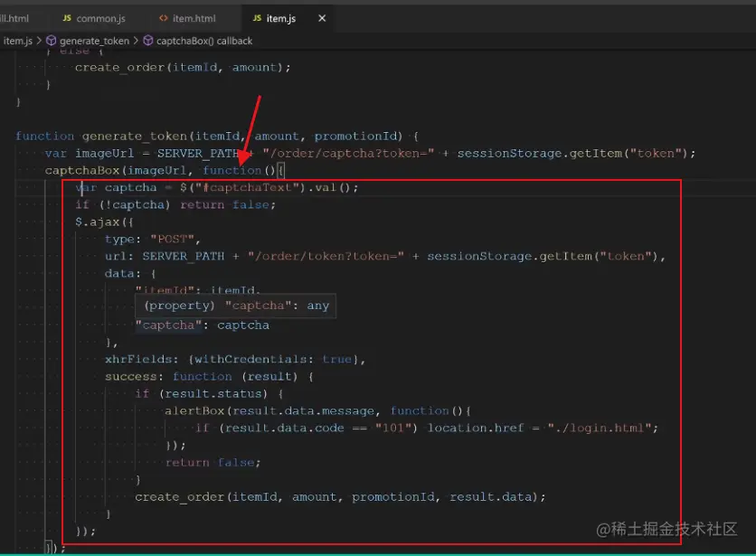Click the create_order call with promotionId
The image size is (756, 556).
click(340, 497)
